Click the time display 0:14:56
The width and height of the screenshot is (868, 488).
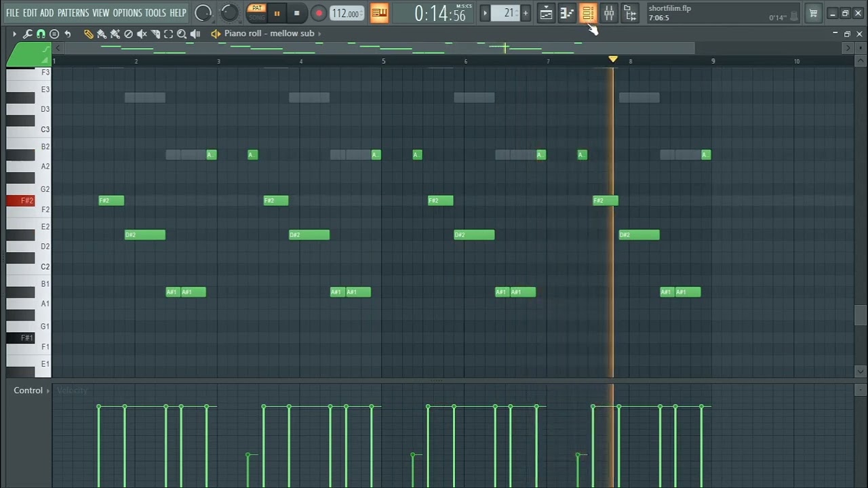pos(440,14)
